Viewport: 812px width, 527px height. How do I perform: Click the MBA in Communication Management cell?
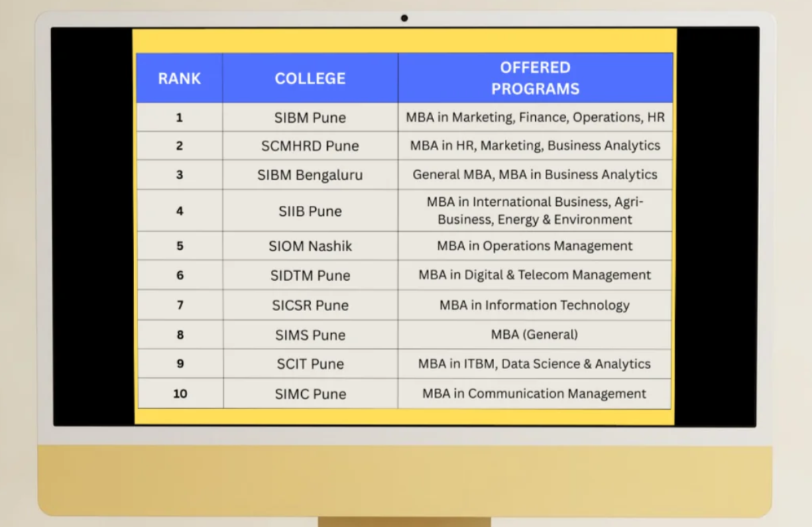pos(534,394)
